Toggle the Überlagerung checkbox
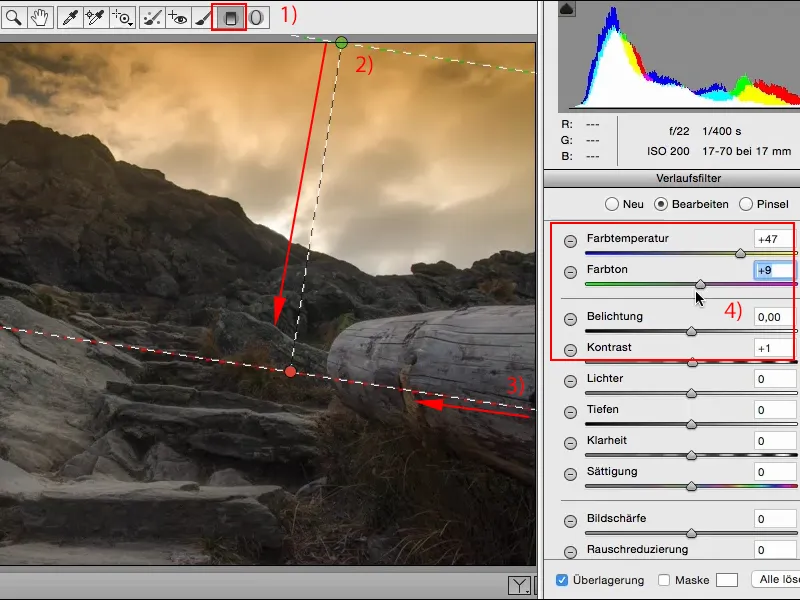Screen dimensions: 800x600 pos(562,580)
